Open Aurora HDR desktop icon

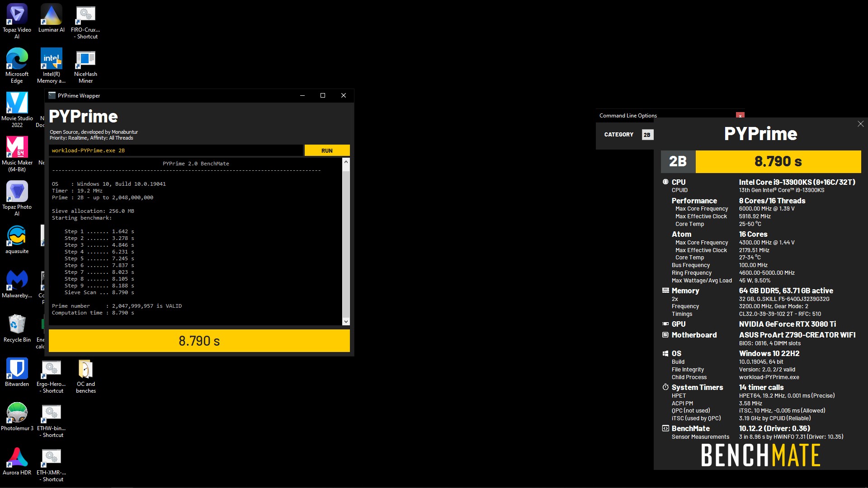(17, 461)
